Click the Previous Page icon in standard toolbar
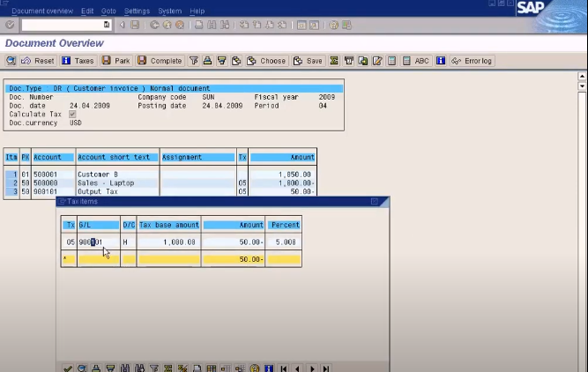The image size is (588, 372). point(257,26)
